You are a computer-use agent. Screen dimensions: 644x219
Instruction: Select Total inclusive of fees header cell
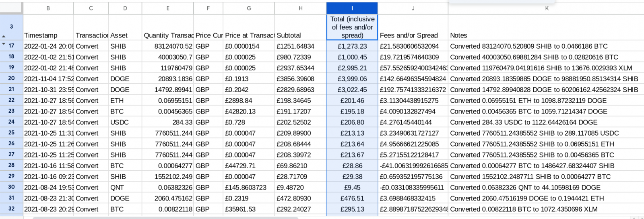point(352,27)
